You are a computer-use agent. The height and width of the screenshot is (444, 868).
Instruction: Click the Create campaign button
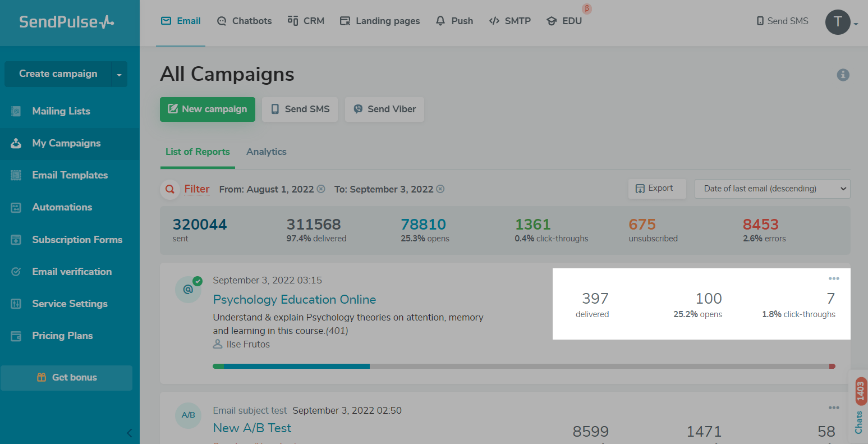pos(58,74)
